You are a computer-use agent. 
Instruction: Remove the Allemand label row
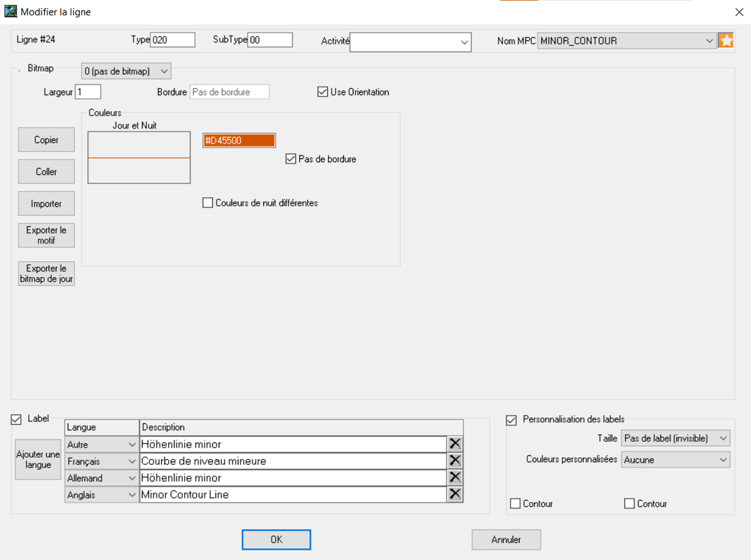pos(455,477)
